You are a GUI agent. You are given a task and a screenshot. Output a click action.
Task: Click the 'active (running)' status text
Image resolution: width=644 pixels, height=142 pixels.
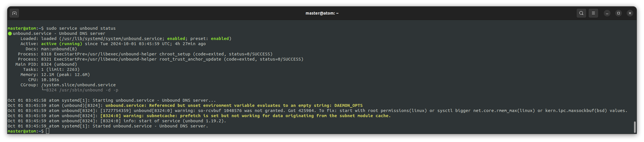click(61, 44)
